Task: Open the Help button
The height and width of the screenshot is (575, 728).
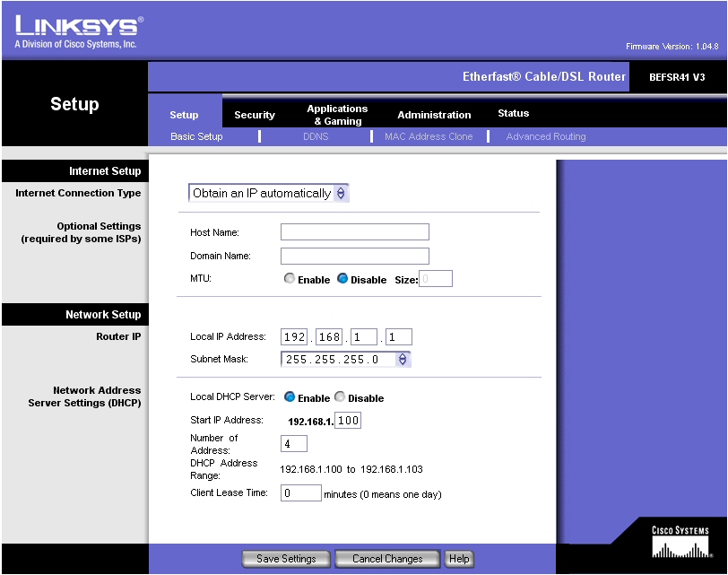Action: coord(459,559)
